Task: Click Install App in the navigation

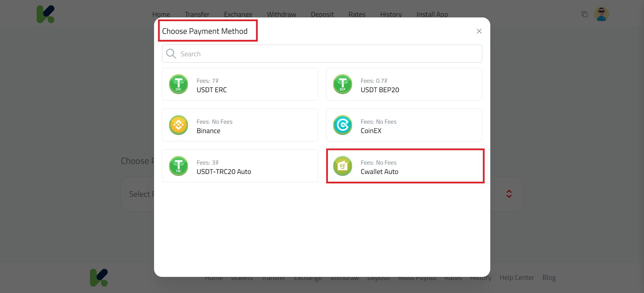Action: click(x=432, y=14)
